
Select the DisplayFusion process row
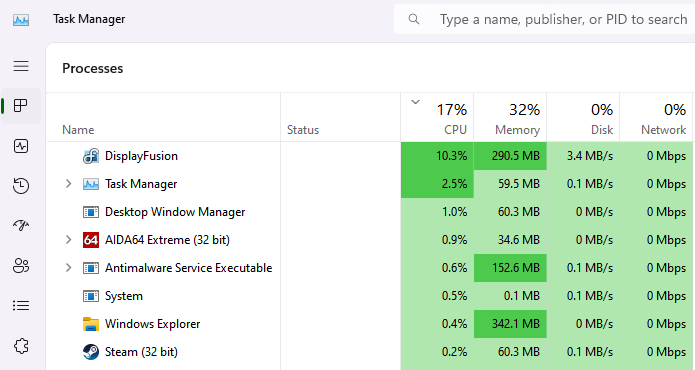(369, 156)
